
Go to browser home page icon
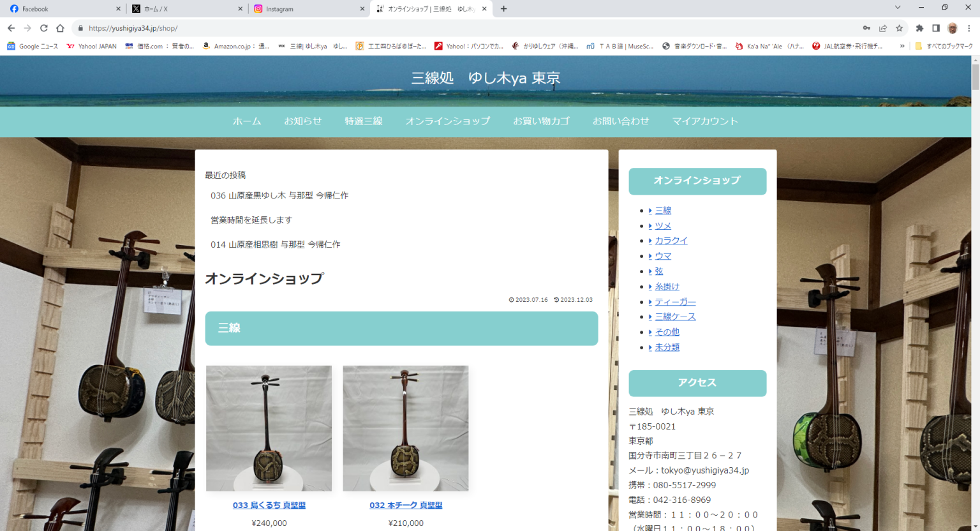[x=60, y=28]
